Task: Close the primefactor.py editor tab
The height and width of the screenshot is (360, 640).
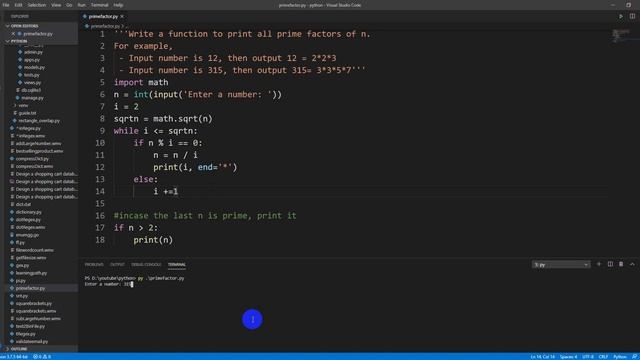Action: [x=122, y=16]
